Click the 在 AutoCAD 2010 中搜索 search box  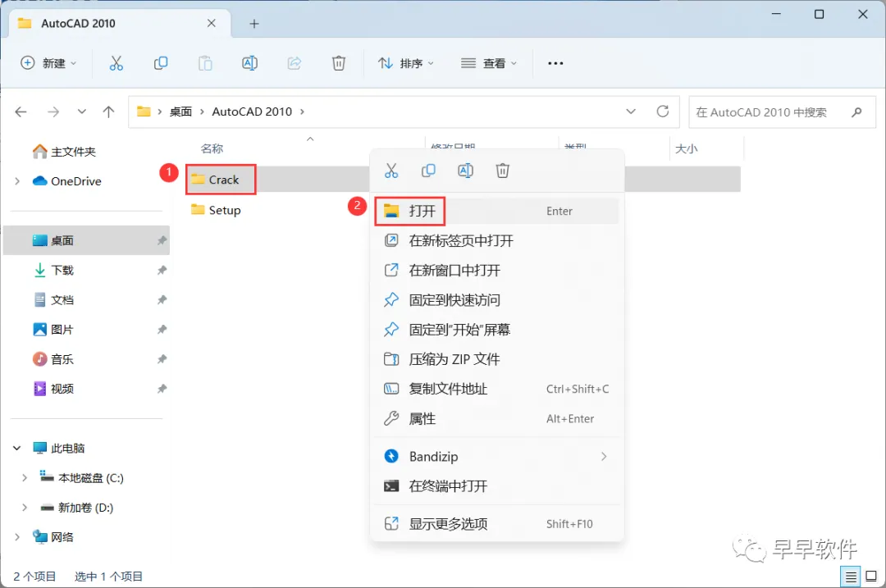pyautogui.click(x=782, y=112)
